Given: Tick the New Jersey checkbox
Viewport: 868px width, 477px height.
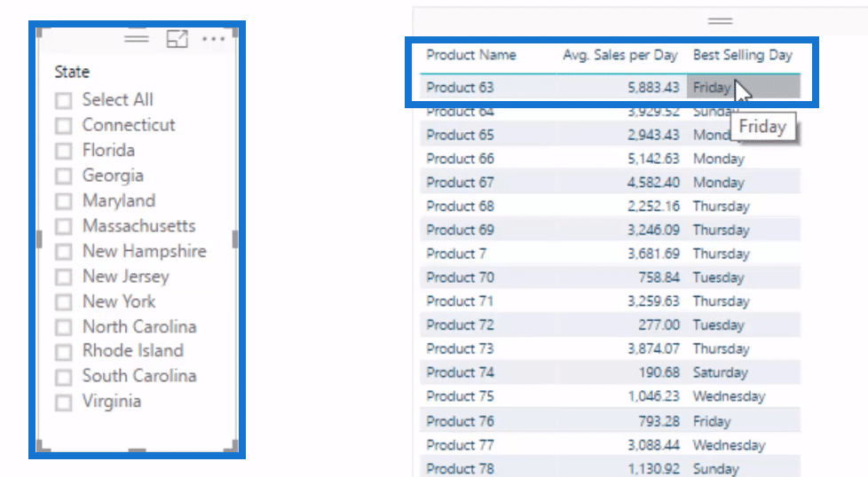Looking at the screenshot, I should point(64,277).
